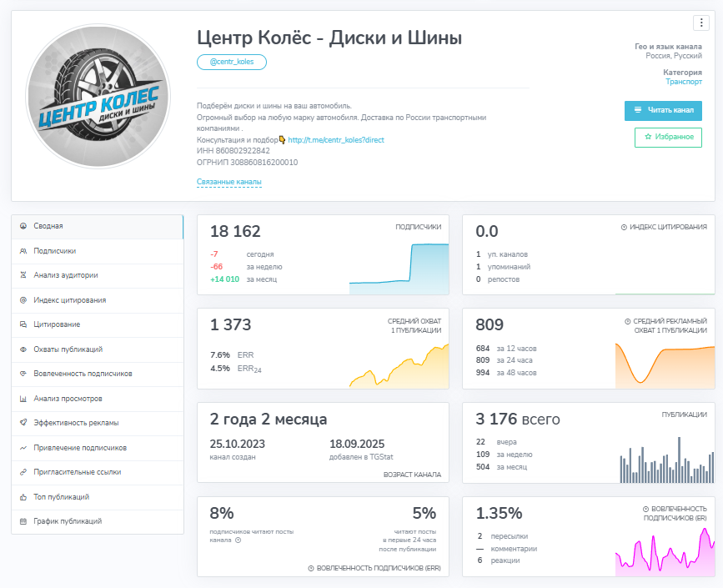Viewport: 723px width, 588px height.
Task: Click info icon beside Средний рекламный охват
Action: click(627, 321)
